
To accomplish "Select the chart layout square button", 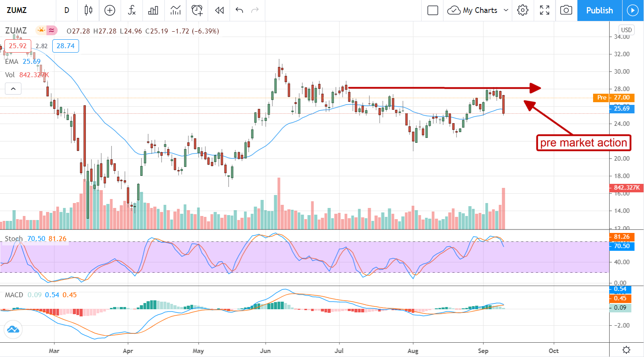I will 432,10.
